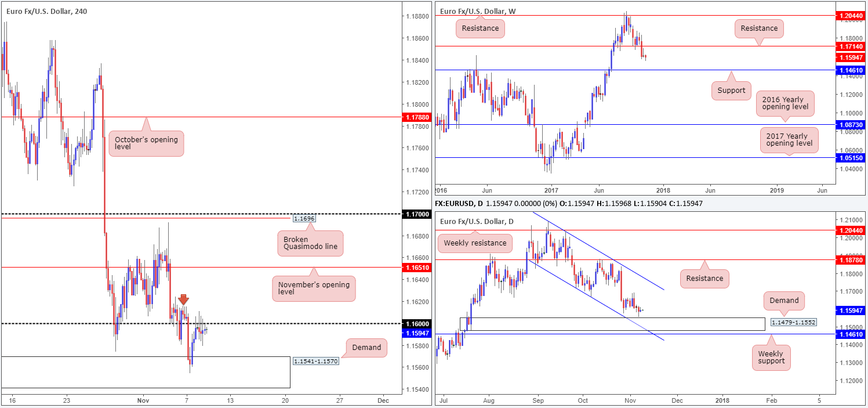This screenshot has height=408, width=868.
Task: Click the 1.16510 red price tag
Action: (416, 268)
